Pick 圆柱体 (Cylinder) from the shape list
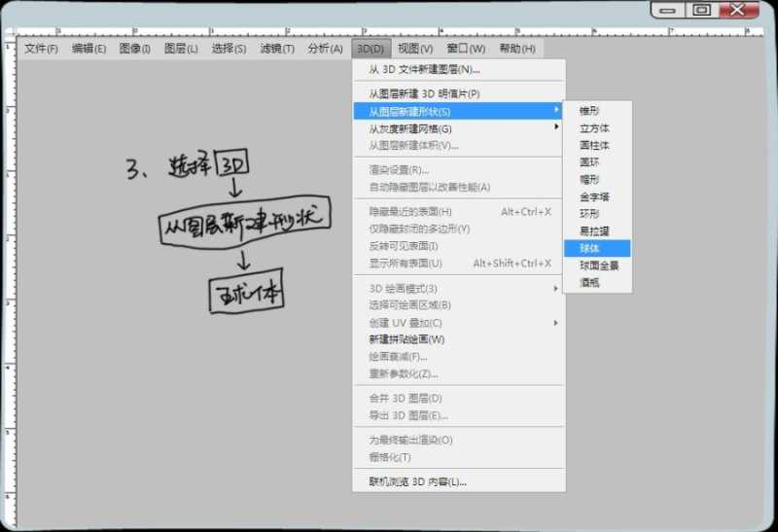Screen dimensions: 778x532 594,145
